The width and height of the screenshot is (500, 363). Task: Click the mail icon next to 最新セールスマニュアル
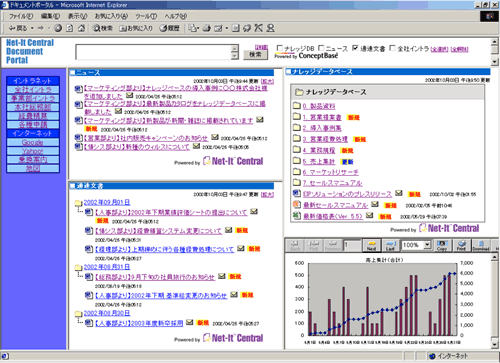coord(375,204)
